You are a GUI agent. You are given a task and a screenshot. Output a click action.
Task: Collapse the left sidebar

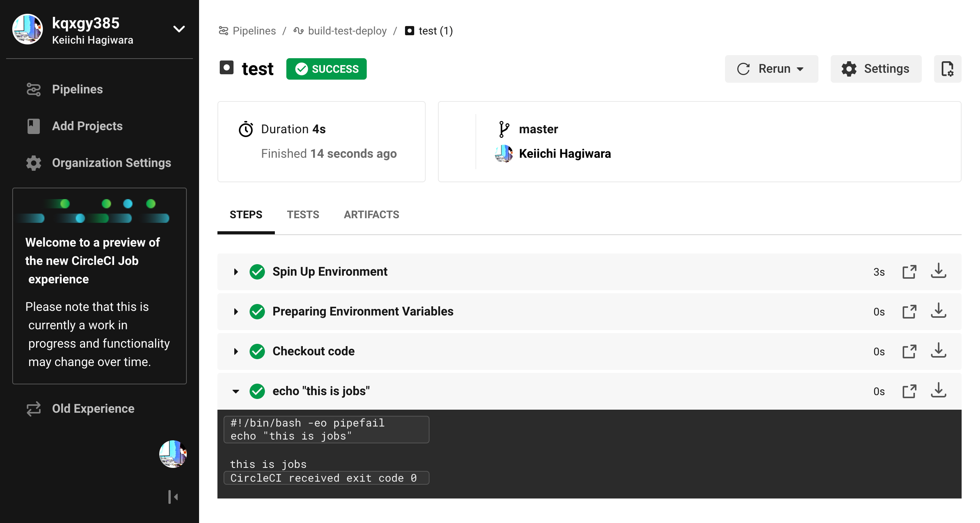click(173, 497)
